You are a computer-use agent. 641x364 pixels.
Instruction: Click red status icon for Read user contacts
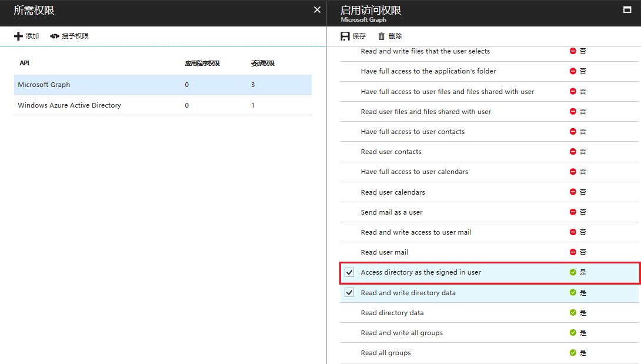(x=573, y=152)
